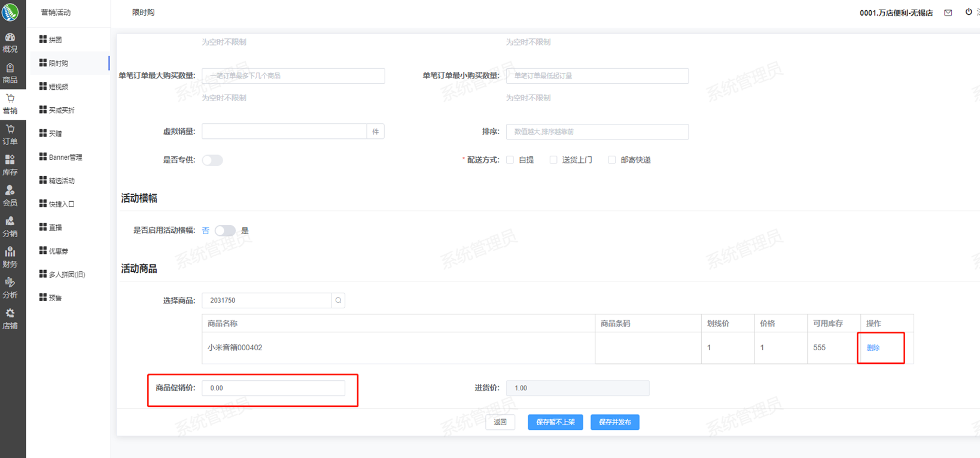This screenshot has width=980, height=458.
Task: Delete the 小米音箱000402 row via 删除
Action: click(x=873, y=348)
